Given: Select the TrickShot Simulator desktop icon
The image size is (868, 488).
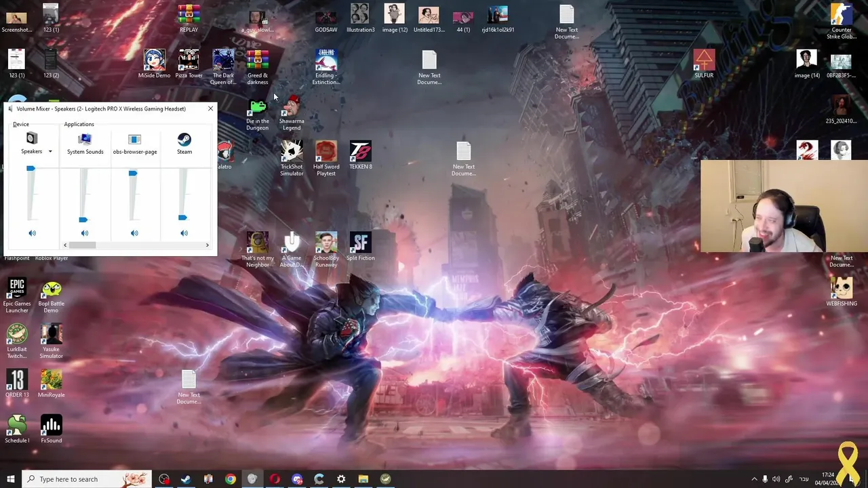Looking at the screenshot, I should [292, 159].
